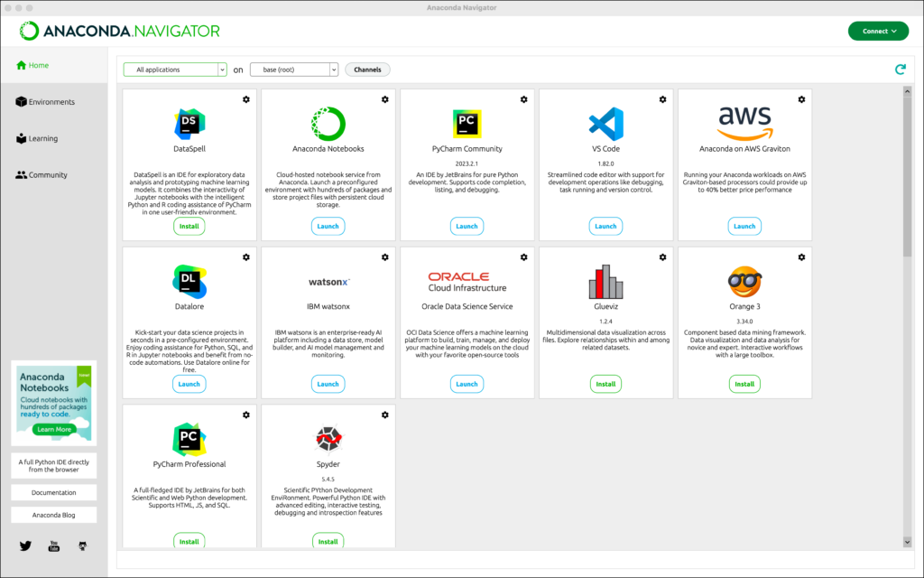This screenshot has height=578, width=924.
Task: Open the Connect dropdown button
Action: click(x=878, y=32)
